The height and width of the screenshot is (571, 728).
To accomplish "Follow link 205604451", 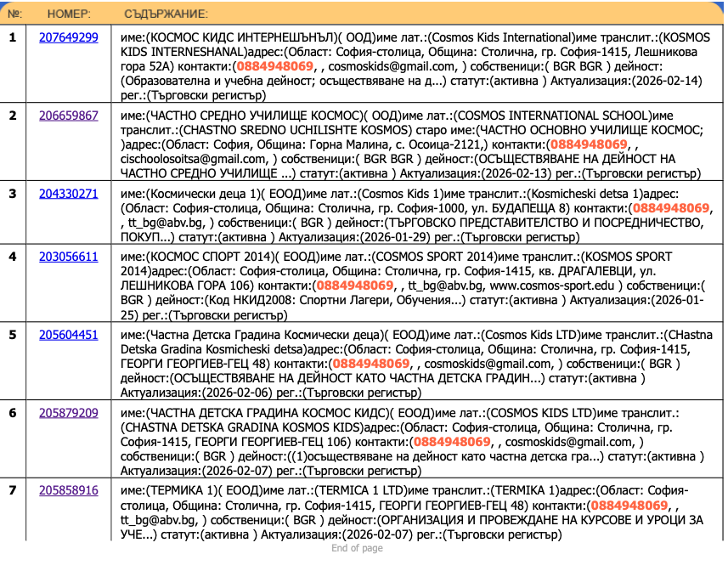I will click(x=69, y=335).
